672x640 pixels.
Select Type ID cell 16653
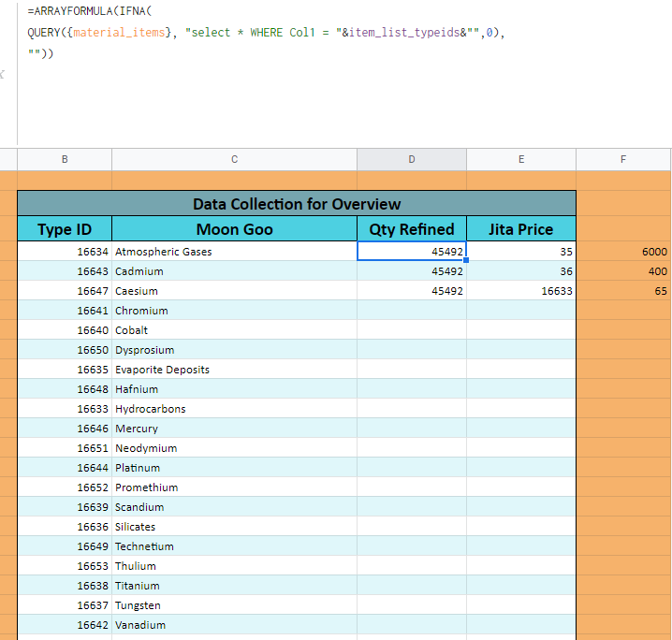pyautogui.click(x=65, y=566)
